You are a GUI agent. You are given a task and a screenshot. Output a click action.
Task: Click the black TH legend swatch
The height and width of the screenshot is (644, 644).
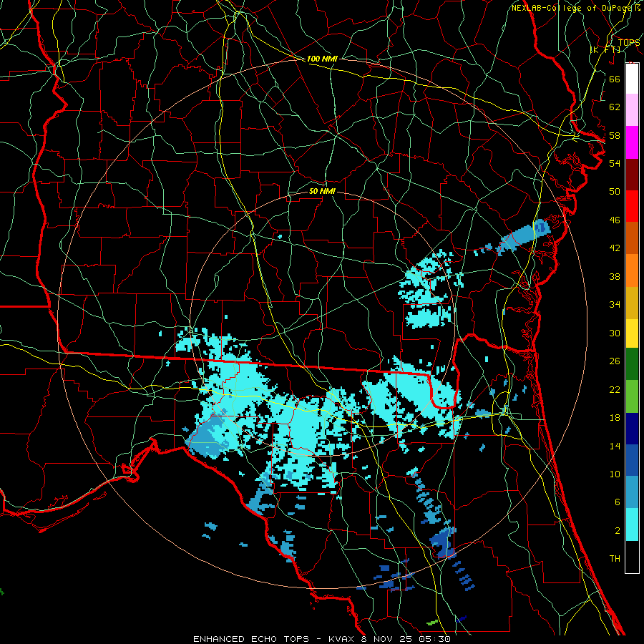632,557
